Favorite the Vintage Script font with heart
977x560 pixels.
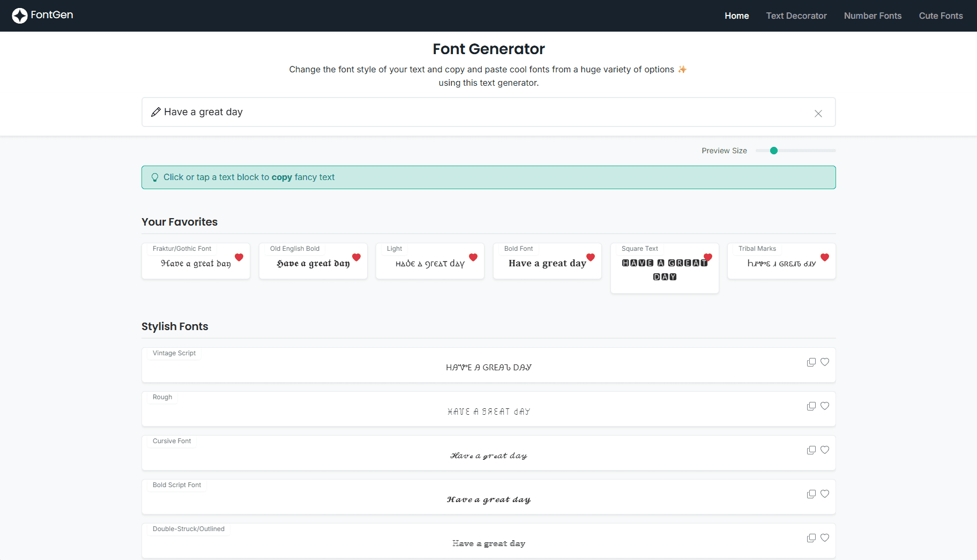(825, 362)
